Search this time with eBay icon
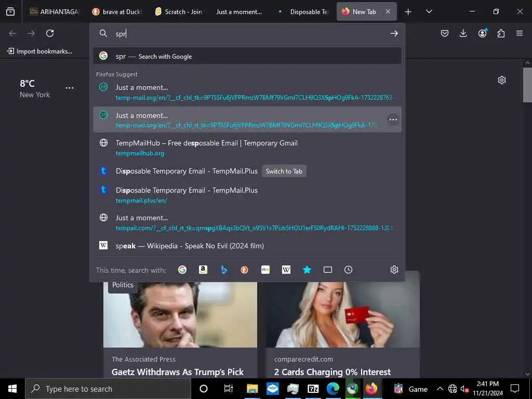 pos(265,270)
